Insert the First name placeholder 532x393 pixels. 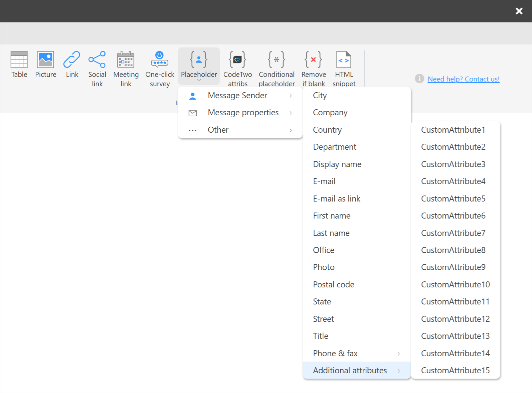coord(356,216)
